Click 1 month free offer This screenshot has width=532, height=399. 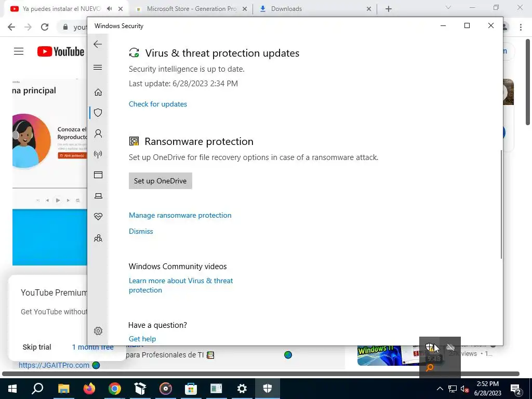[x=92, y=347]
